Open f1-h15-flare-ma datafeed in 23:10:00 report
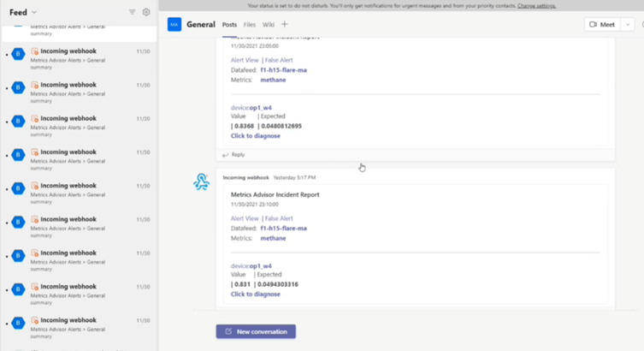 [x=283, y=228]
